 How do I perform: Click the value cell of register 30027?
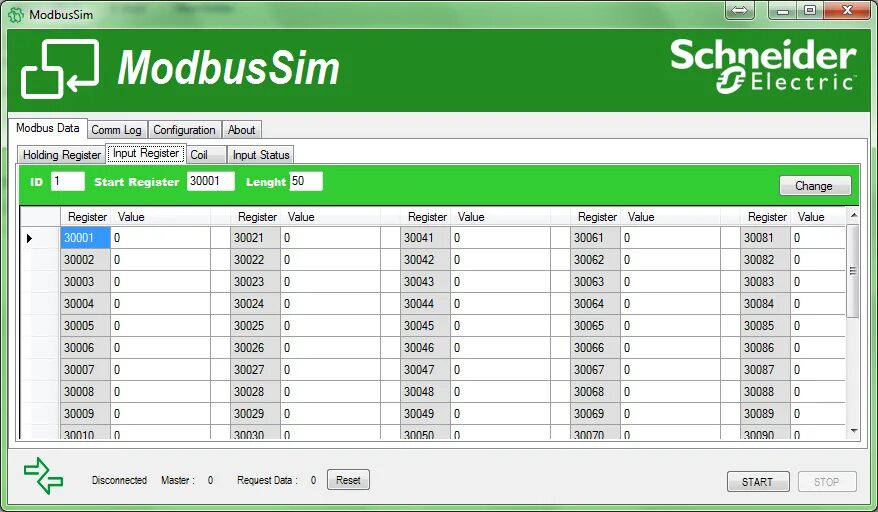330,370
